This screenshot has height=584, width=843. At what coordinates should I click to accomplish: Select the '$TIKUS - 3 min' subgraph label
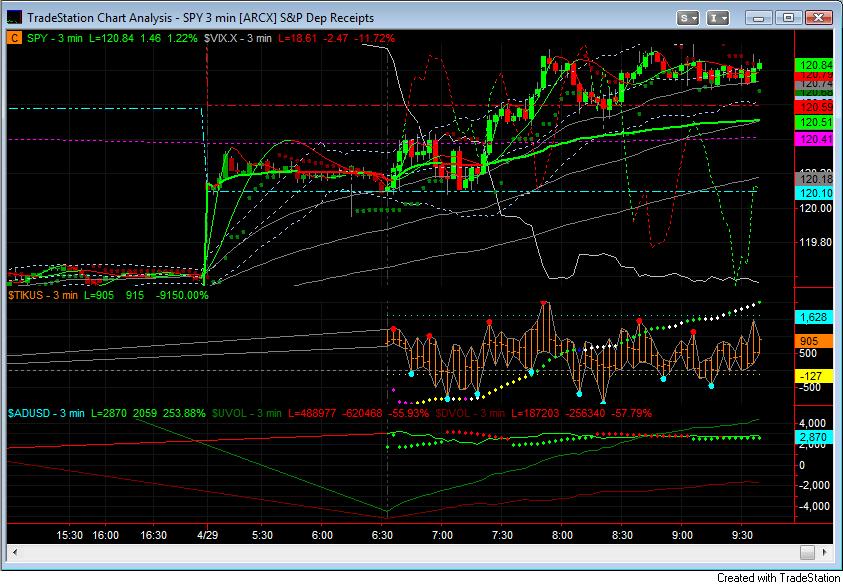[x=42, y=295]
